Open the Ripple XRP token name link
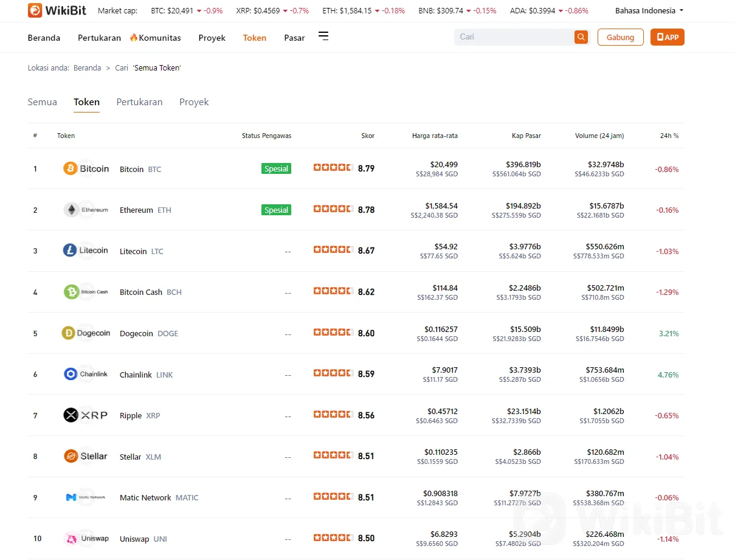This screenshot has height=560, width=735. pos(140,415)
